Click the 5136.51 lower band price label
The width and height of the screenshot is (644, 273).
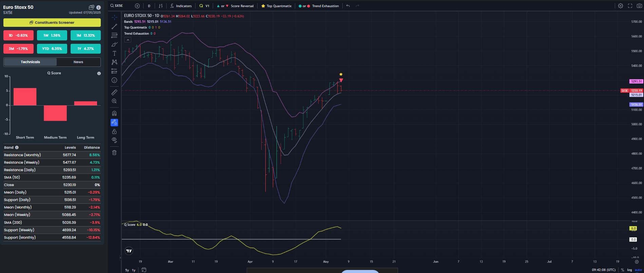point(636,105)
